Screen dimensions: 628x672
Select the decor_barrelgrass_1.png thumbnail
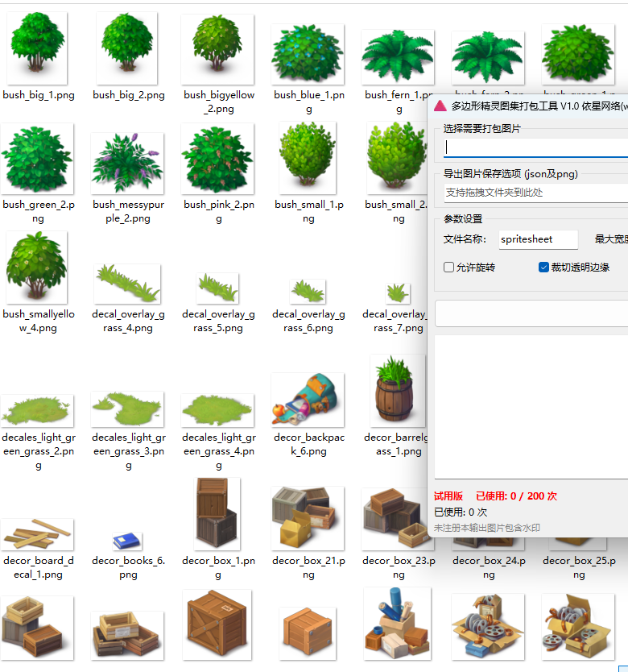click(x=398, y=391)
